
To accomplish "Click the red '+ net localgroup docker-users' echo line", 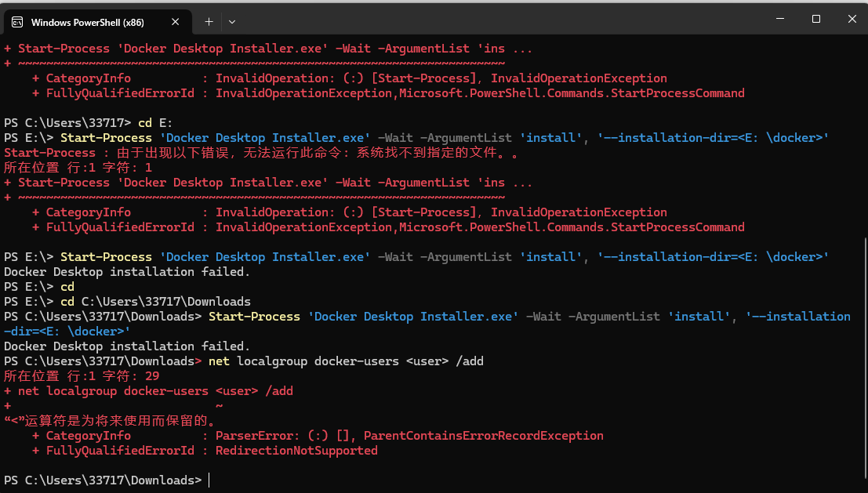I will point(148,391).
